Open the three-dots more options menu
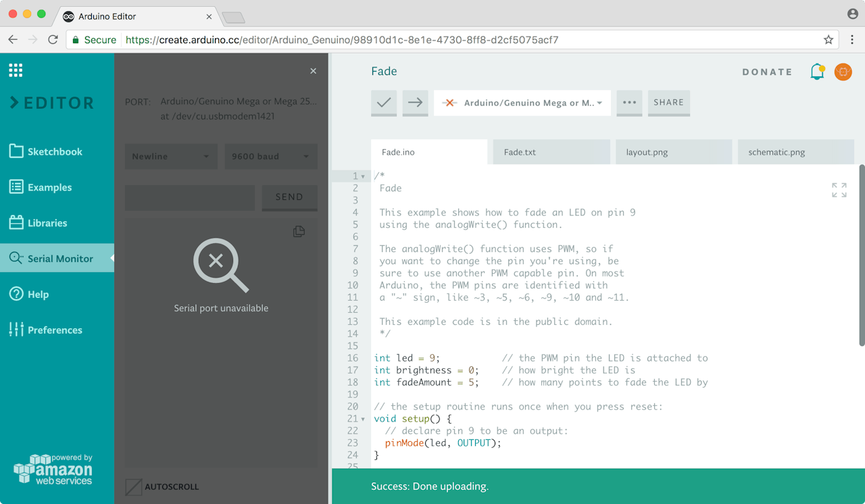The height and width of the screenshot is (504, 865). (x=629, y=103)
